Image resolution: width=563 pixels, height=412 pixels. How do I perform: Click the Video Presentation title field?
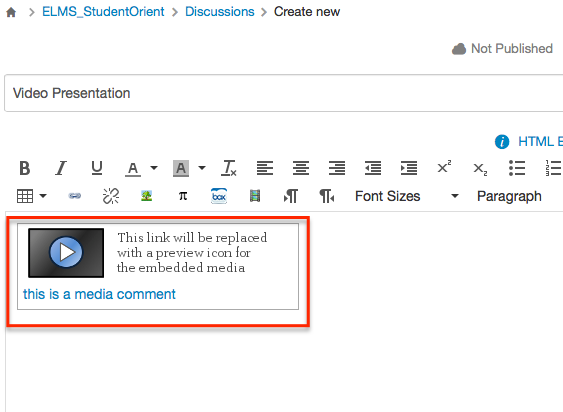tap(284, 93)
